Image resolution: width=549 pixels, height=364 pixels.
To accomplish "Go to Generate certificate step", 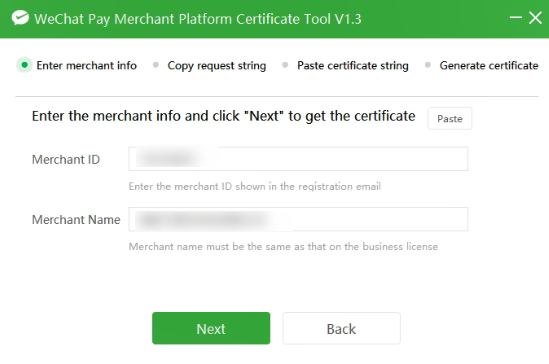I will point(489,65).
